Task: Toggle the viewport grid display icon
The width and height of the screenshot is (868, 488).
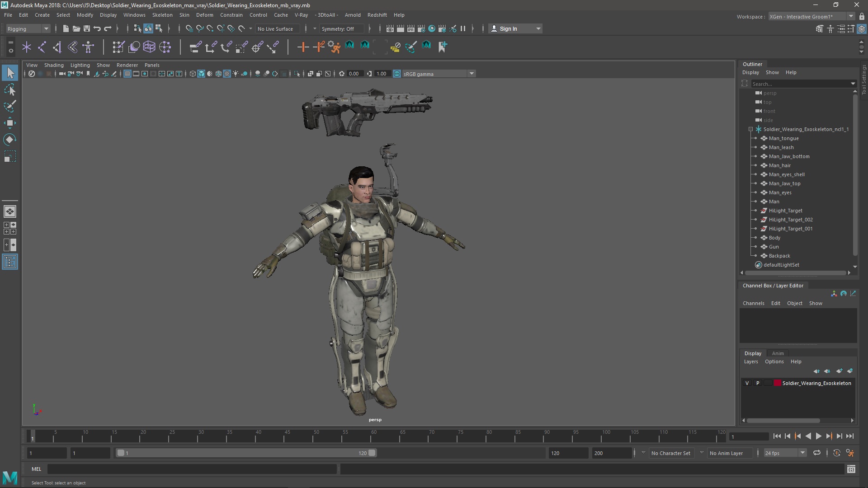Action: (127, 74)
